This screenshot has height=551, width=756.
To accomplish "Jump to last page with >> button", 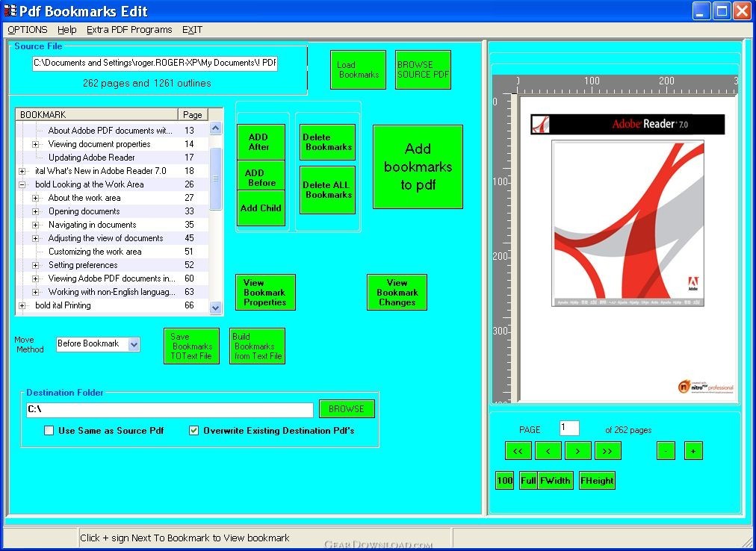I will pos(607,451).
